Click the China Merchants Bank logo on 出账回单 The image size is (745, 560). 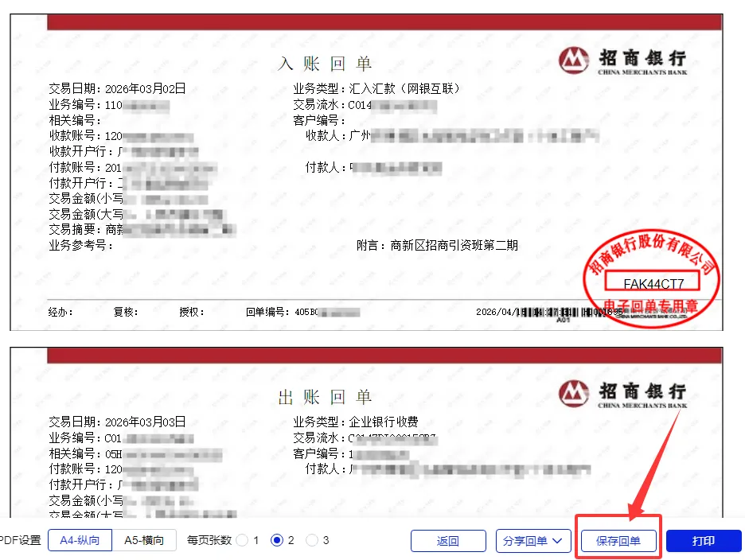pyautogui.click(x=623, y=394)
